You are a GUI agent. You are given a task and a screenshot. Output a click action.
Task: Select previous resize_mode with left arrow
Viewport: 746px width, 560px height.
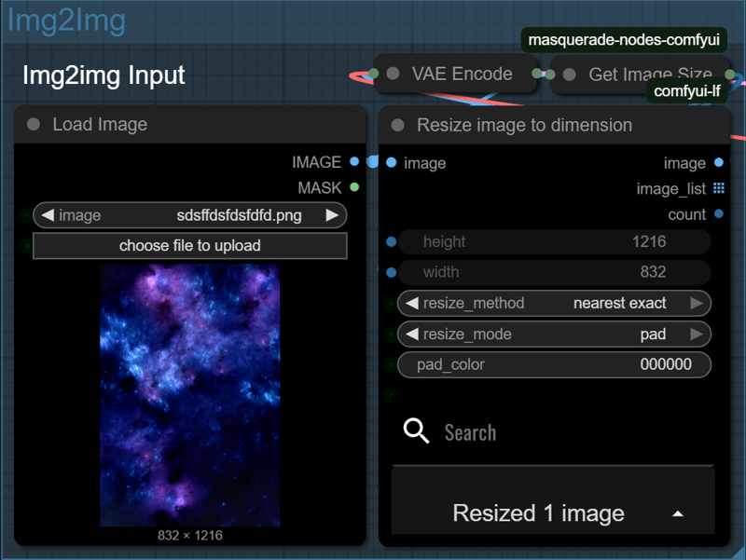(x=411, y=334)
